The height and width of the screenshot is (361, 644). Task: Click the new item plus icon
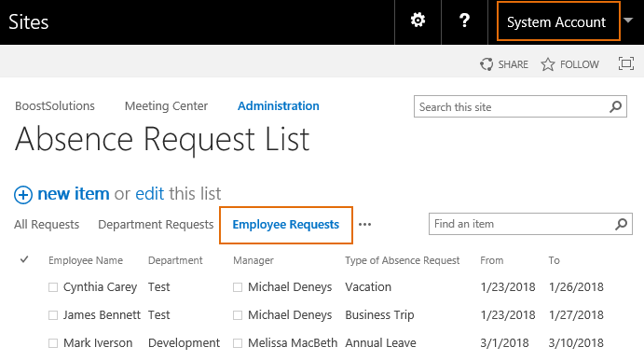click(23, 194)
